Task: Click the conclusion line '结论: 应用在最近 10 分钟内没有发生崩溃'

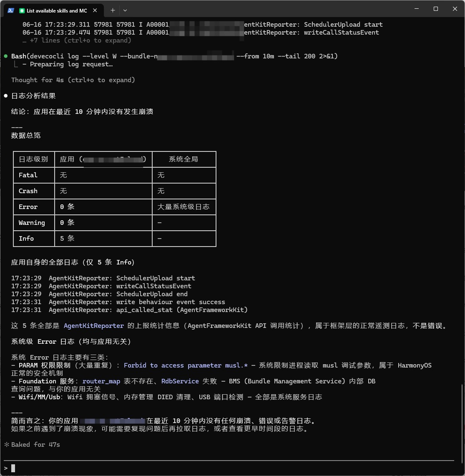Action: pos(82,112)
